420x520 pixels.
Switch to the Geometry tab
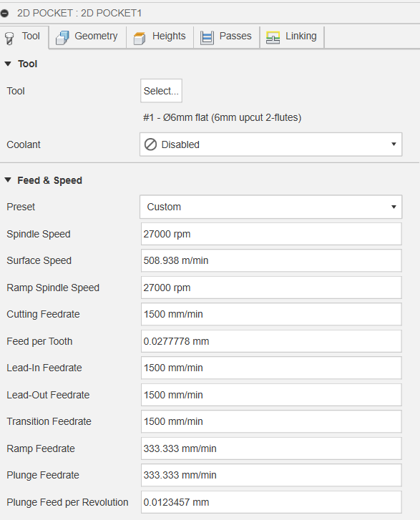pyautogui.click(x=87, y=36)
